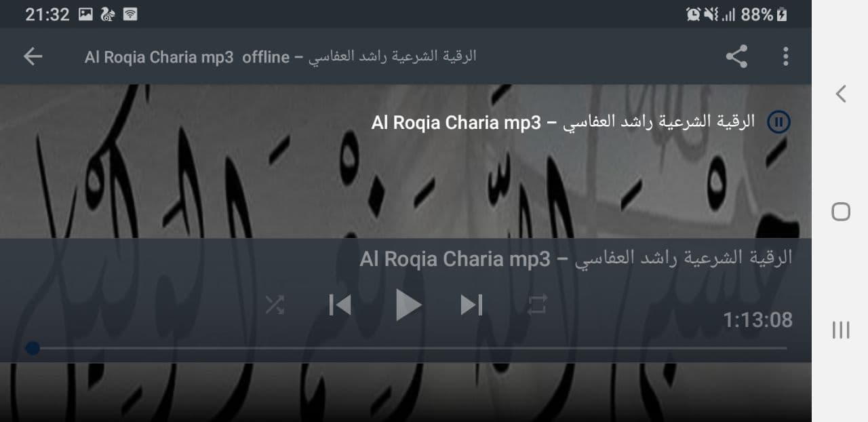Image resolution: width=868 pixels, height=422 pixels.
Task: Click the Al Roqia Charia mp3 offline header title
Action: [280, 56]
